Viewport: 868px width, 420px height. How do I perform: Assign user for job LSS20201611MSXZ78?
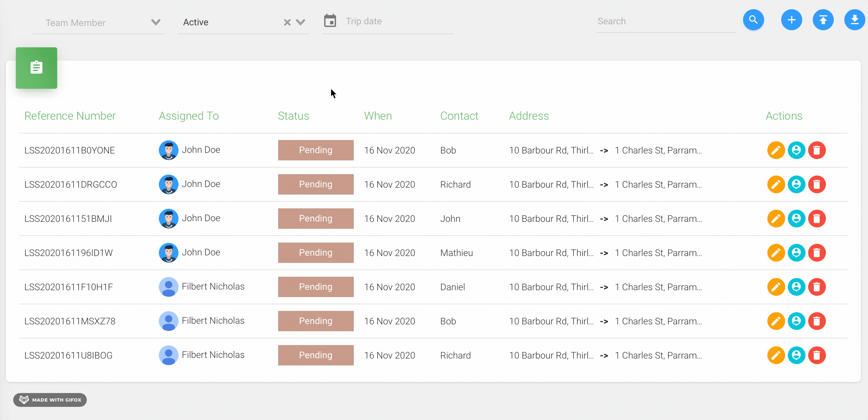796,321
